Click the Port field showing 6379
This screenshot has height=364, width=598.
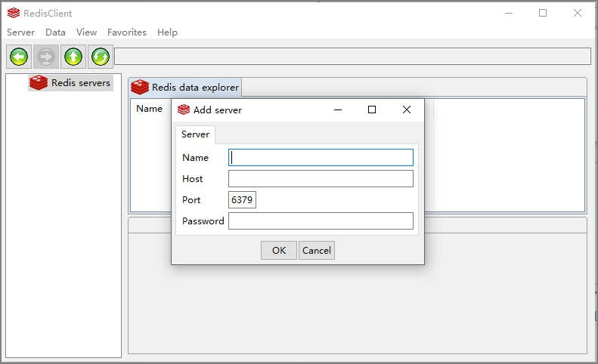(x=242, y=199)
